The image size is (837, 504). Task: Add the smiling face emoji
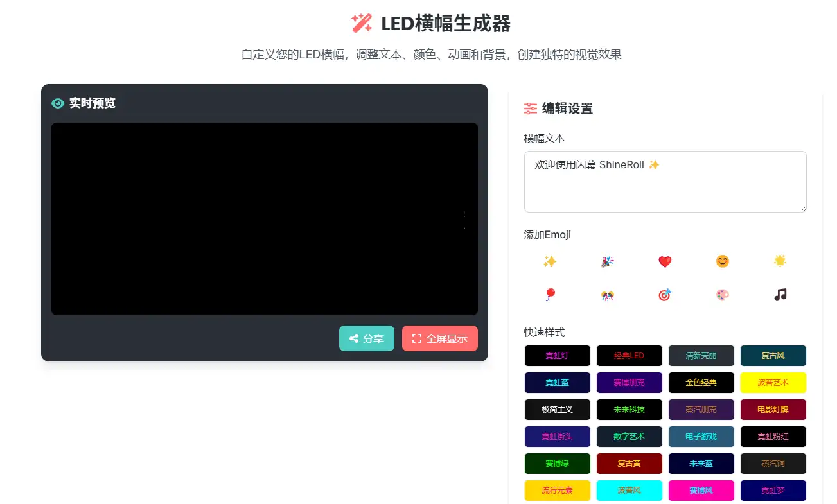tap(723, 261)
